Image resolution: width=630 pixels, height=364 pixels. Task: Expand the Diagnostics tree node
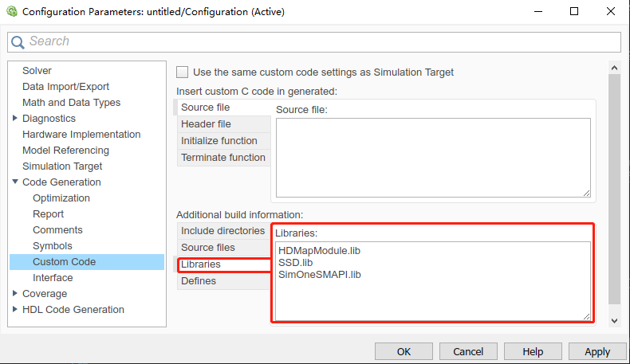point(15,118)
